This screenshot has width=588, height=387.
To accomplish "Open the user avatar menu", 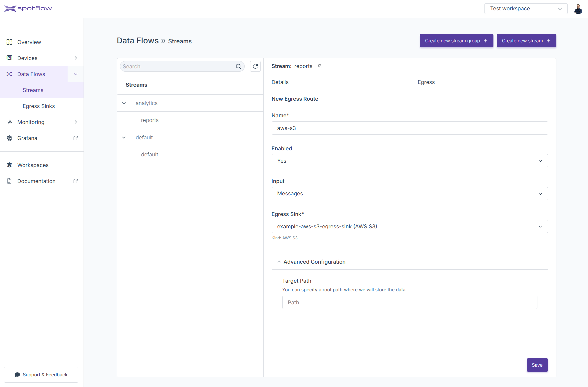I will point(578,9).
